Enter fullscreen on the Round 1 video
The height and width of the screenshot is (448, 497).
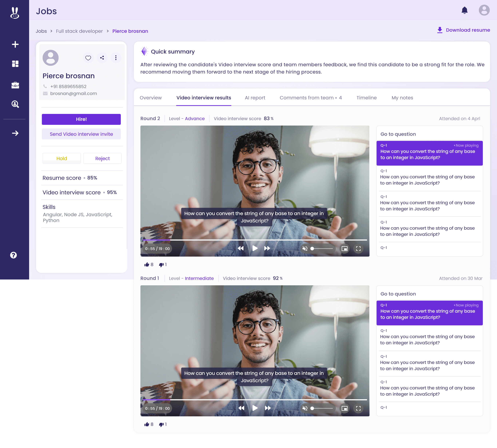click(358, 408)
